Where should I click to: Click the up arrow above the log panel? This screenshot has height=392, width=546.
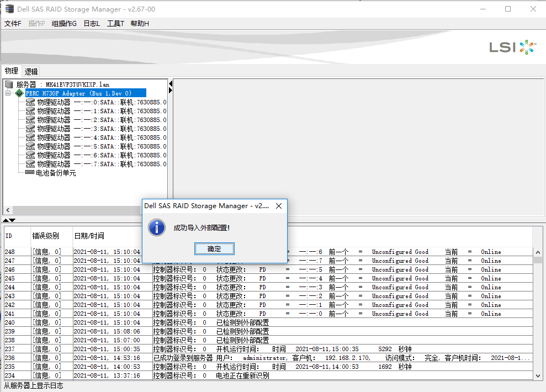[x=6, y=220]
